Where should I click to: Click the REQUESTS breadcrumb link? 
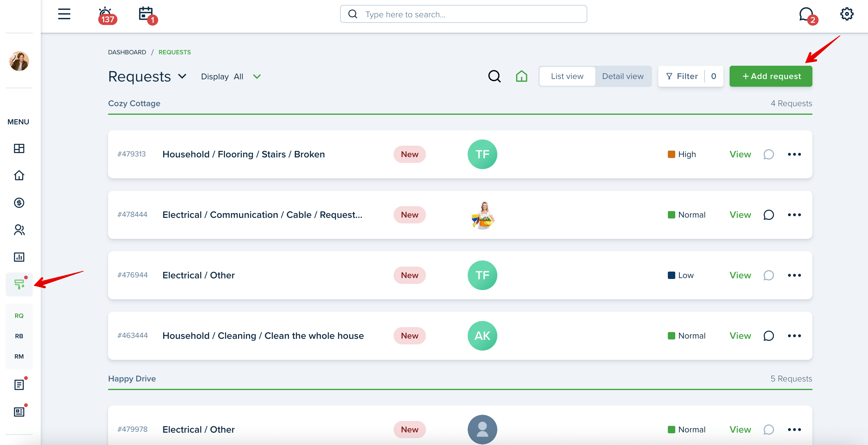pos(175,52)
